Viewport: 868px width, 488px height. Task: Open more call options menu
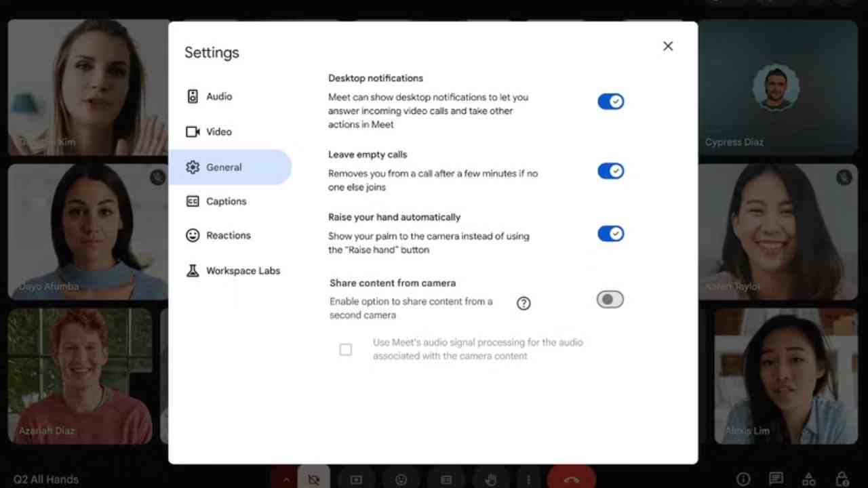528,480
